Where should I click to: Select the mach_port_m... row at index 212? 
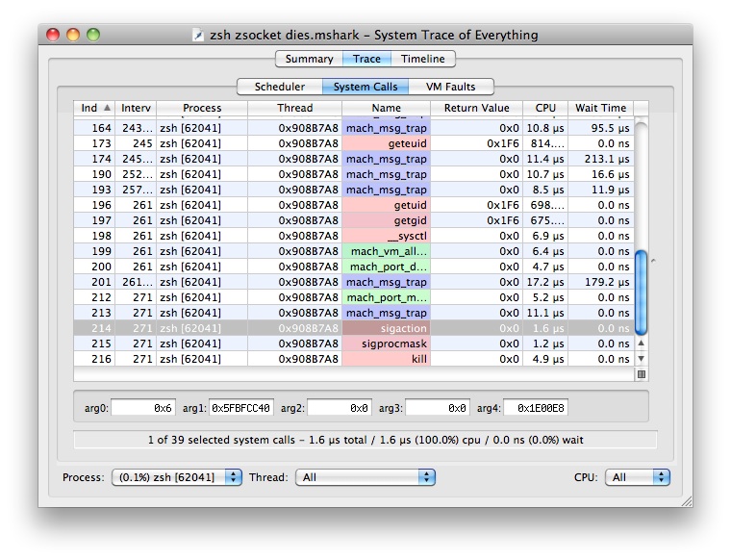354,297
